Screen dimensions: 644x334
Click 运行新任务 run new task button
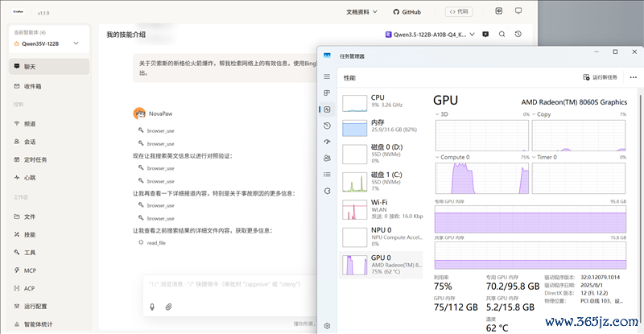tap(600, 77)
